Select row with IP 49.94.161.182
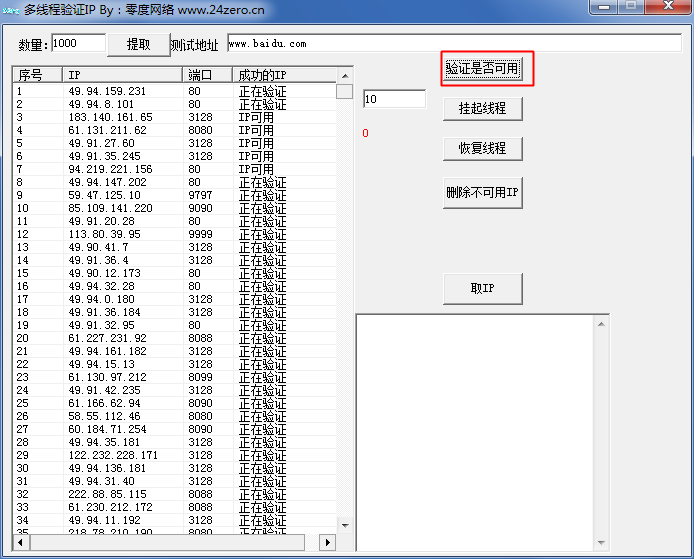694x559 pixels. tap(174, 351)
